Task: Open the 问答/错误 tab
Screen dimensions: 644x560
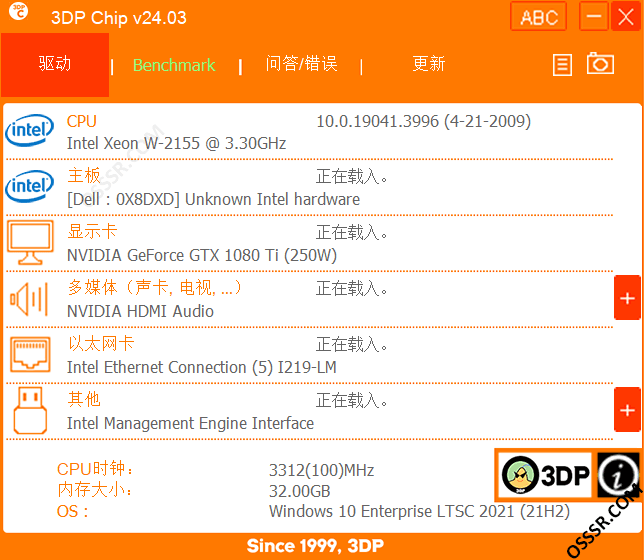Action: [301, 64]
